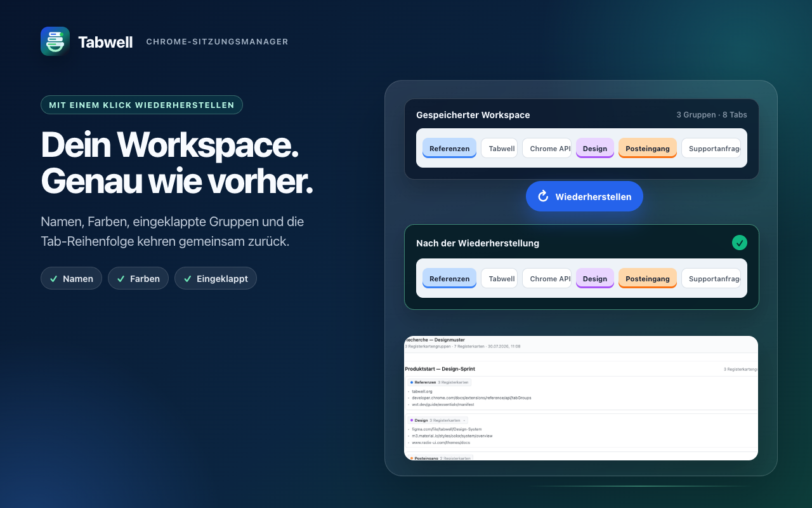Select the Namen feature chip
The height and width of the screenshot is (508, 812).
pyautogui.click(x=71, y=278)
